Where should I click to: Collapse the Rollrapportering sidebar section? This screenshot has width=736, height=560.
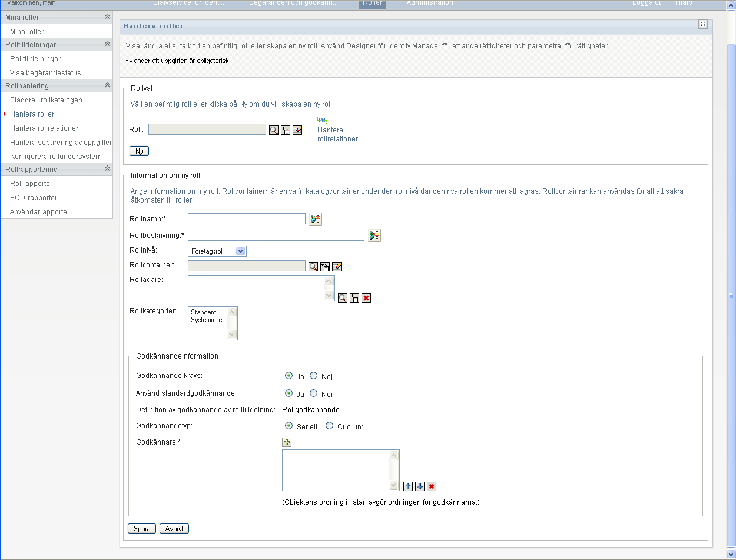pos(107,169)
